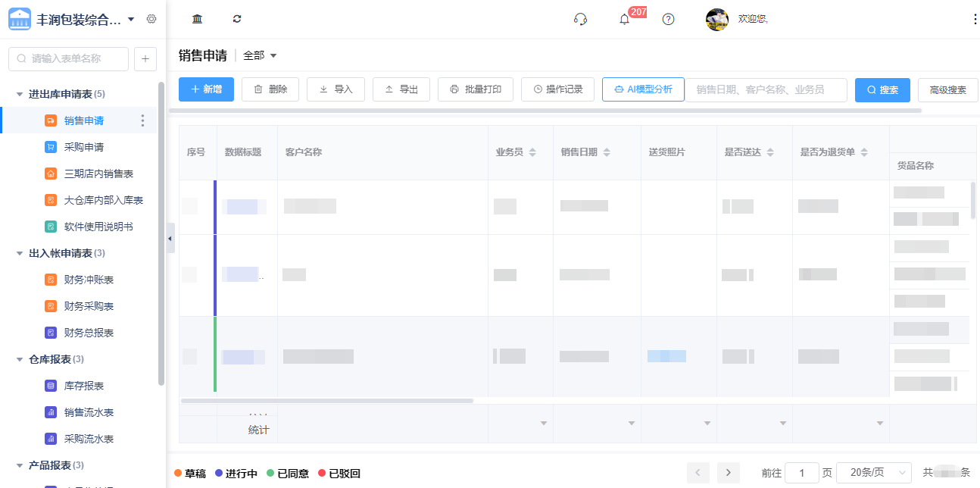Image resolution: width=980 pixels, height=488 pixels.
Task: Click the page number input box
Action: 802,472
